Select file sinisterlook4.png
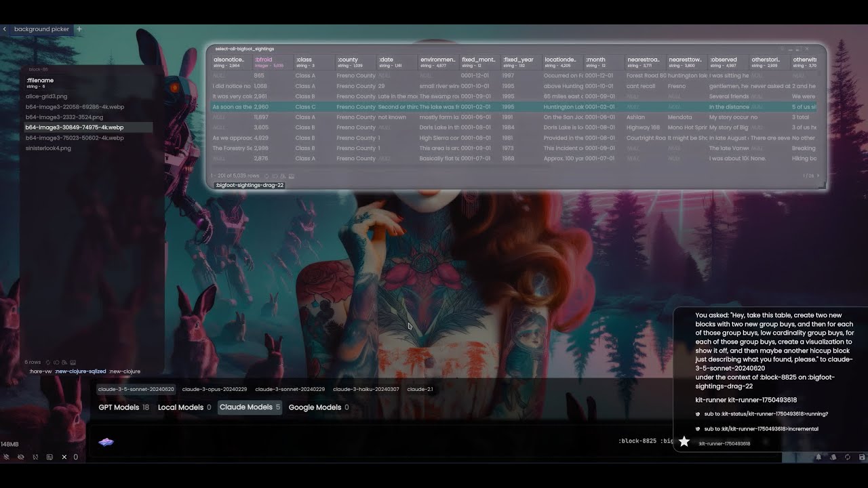The height and width of the screenshot is (488, 868). [x=48, y=148]
